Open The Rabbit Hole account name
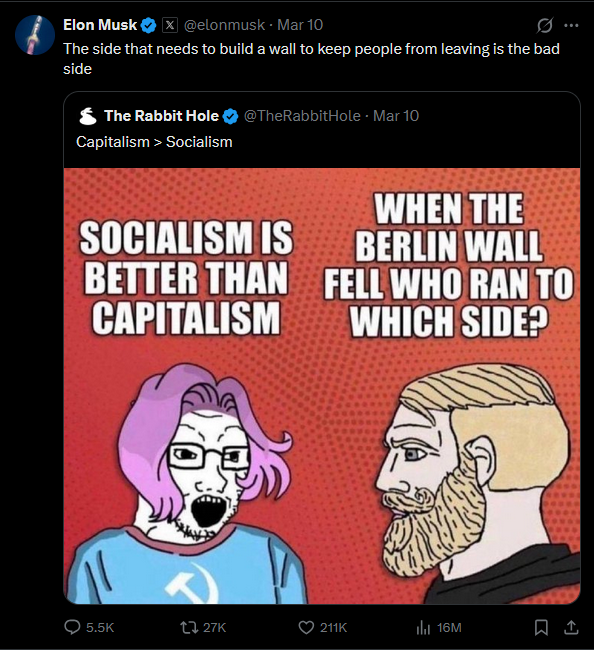 point(161,116)
